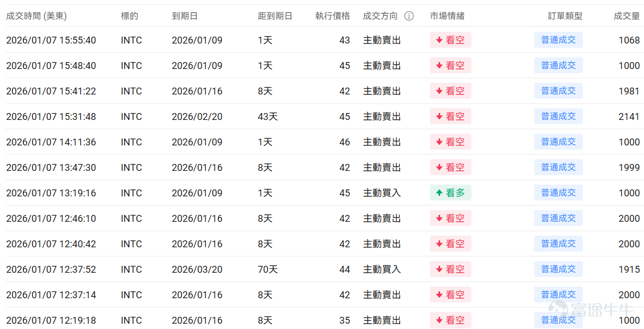The image size is (644, 329).
Task: Click timestamp 2026/01/07 12:37:14
Action: 51,295
